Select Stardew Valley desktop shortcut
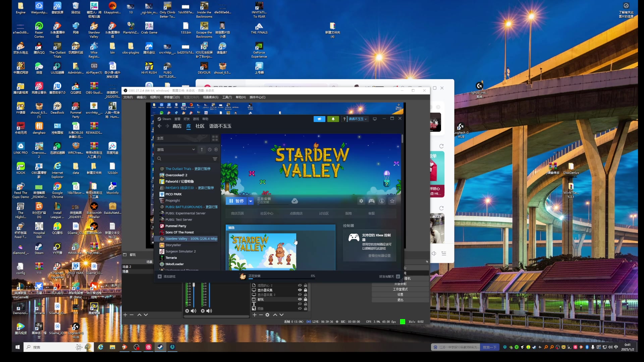The width and height of the screenshot is (644, 362). pyautogui.click(x=94, y=29)
